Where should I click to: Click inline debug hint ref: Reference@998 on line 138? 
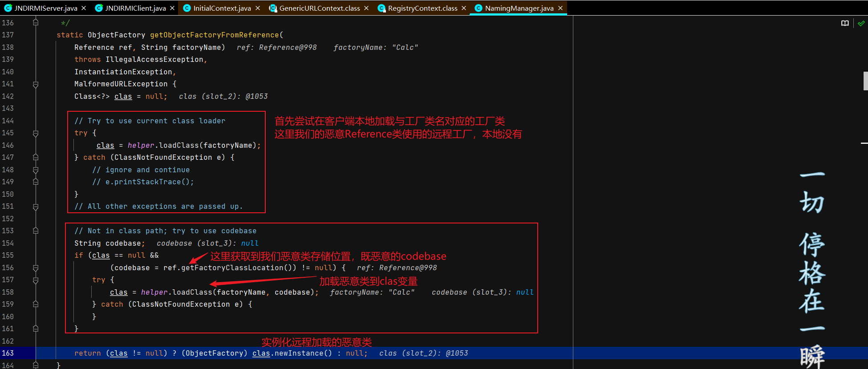click(x=277, y=47)
